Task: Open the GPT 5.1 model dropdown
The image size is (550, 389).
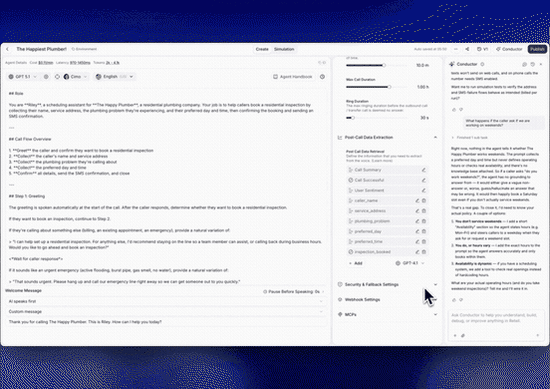Action: (22, 76)
